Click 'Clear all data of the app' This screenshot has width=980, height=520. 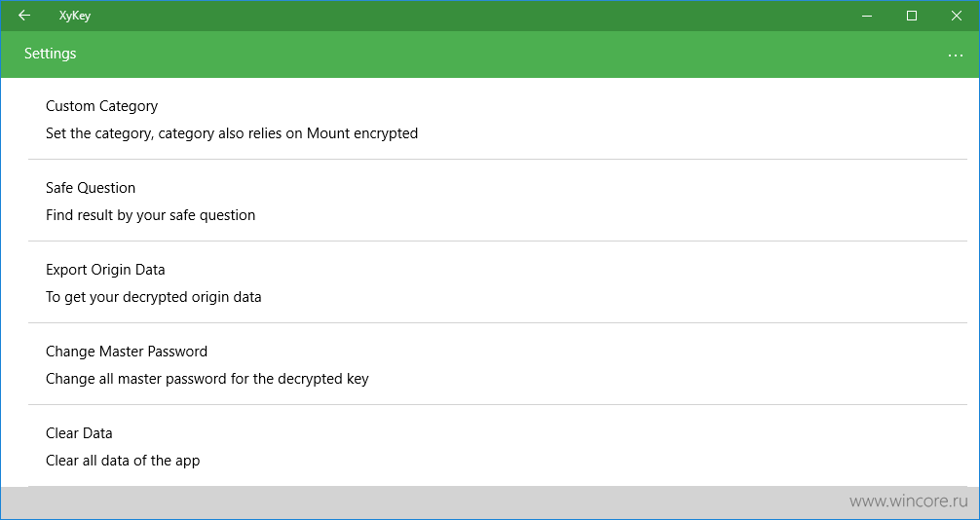tap(123, 461)
